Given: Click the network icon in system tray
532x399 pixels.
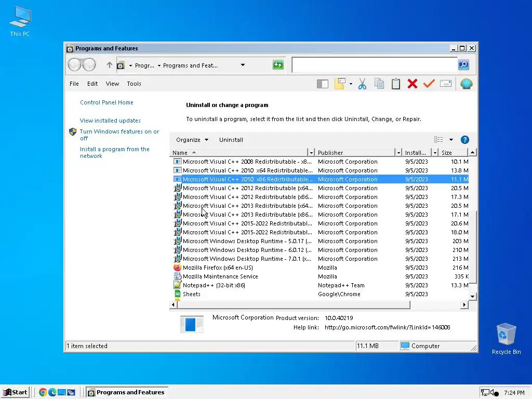Looking at the screenshot, I should (x=485, y=393).
